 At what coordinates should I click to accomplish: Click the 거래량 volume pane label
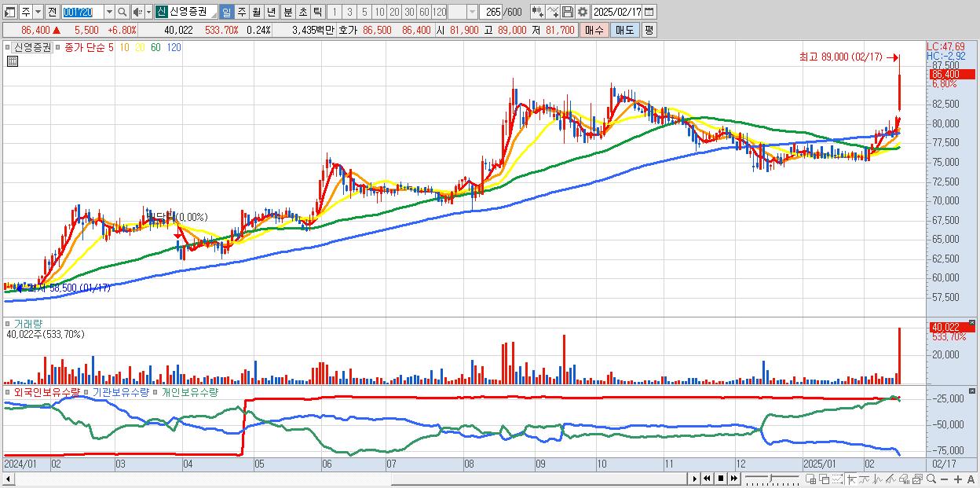27,323
